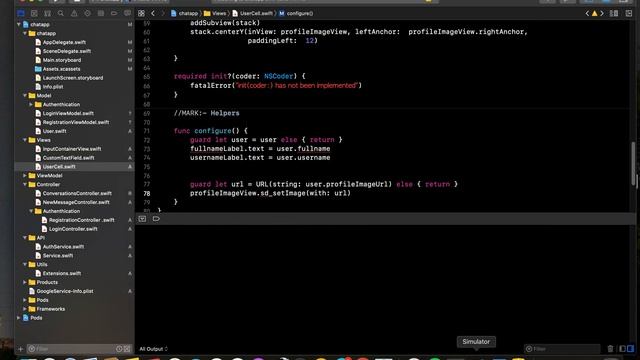640x360 pixels.
Task: Show console pane toggle
Action: point(631,349)
